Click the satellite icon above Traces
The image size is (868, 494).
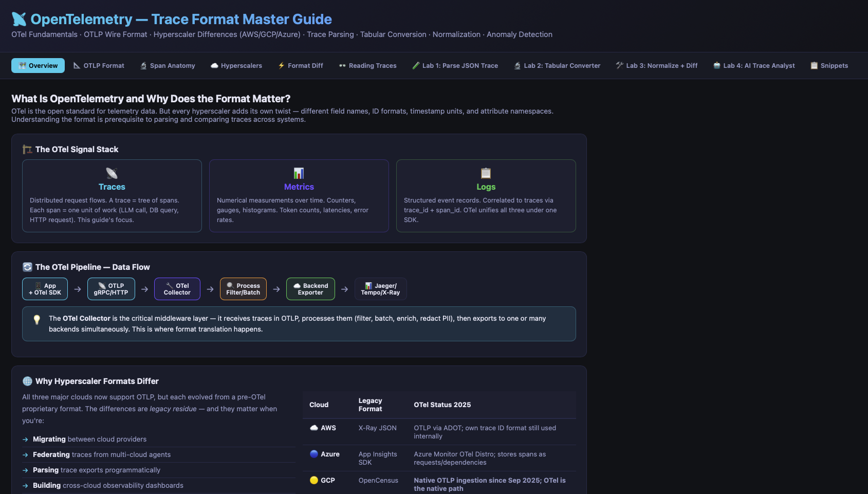pyautogui.click(x=112, y=173)
